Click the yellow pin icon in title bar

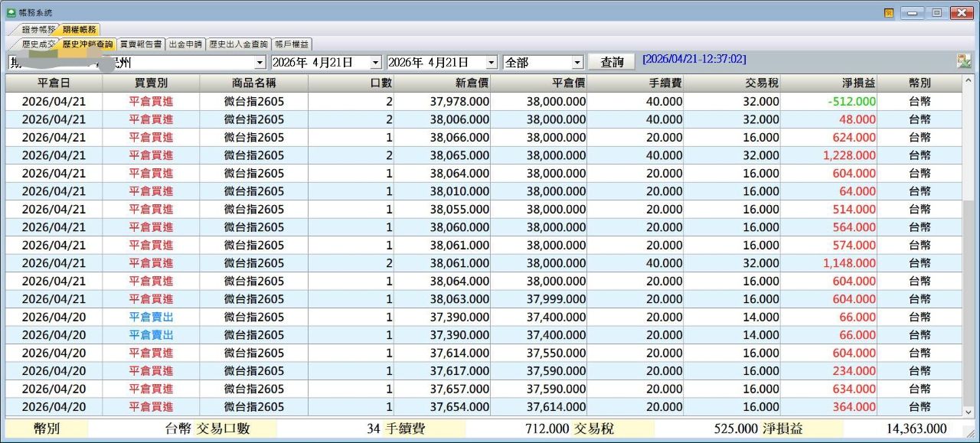pyautogui.click(x=889, y=13)
